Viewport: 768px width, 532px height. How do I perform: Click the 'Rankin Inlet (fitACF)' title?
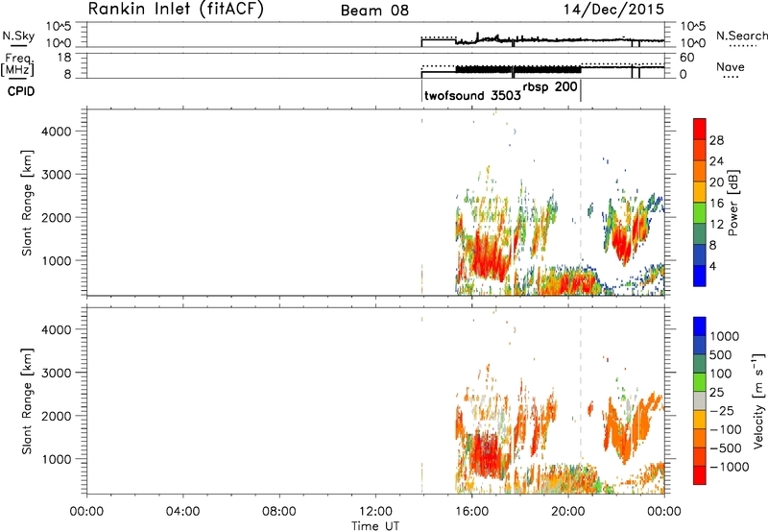(176, 9)
